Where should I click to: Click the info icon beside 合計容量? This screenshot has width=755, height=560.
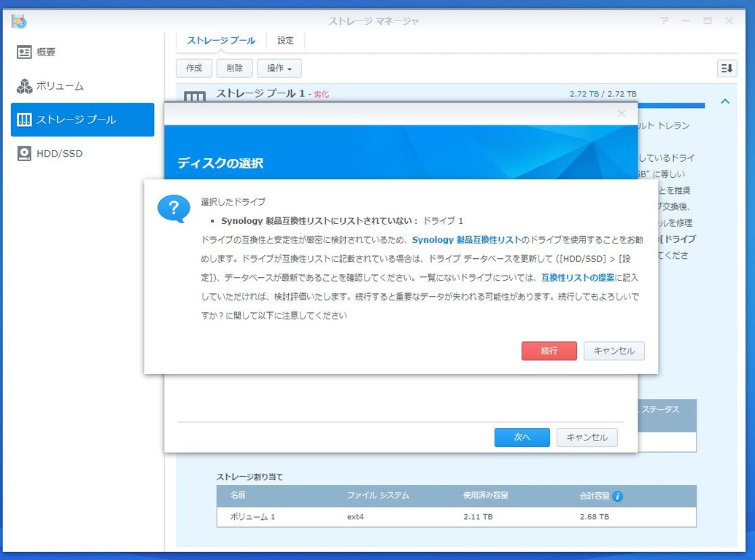(x=617, y=496)
